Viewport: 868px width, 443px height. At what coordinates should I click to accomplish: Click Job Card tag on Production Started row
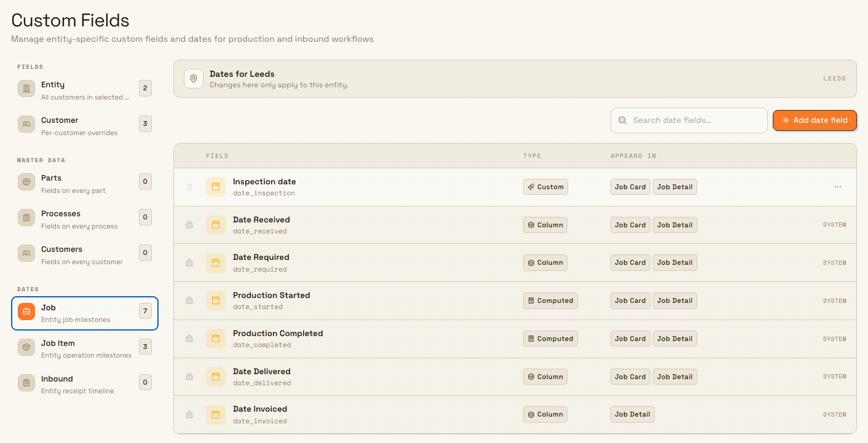630,300
